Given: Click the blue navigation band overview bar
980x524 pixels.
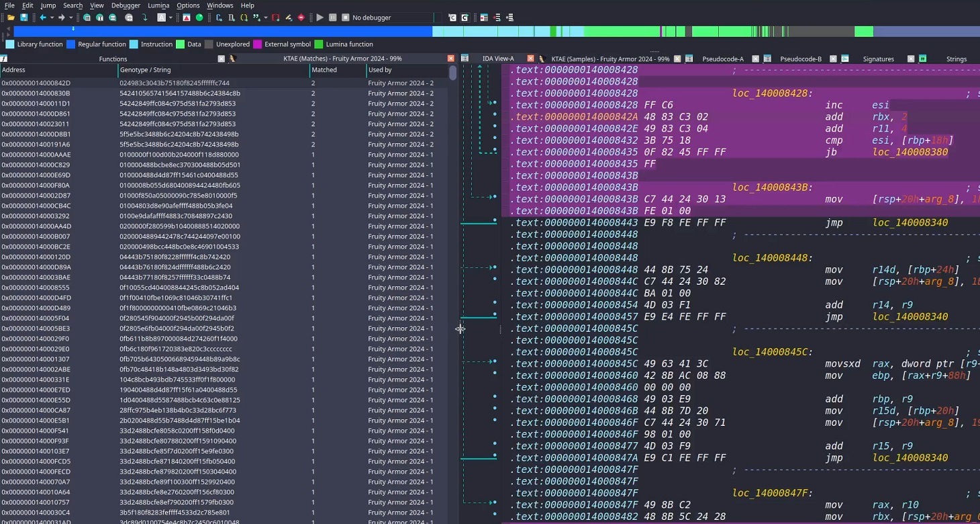Looking at the screenshot, I should 222,32.
